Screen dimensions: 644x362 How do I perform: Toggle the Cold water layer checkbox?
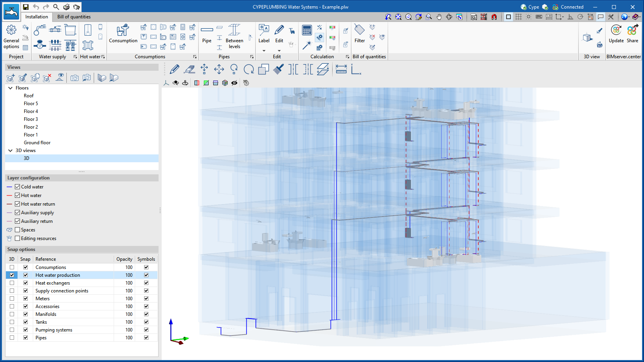pyautogui.click(x=17, y=187)
